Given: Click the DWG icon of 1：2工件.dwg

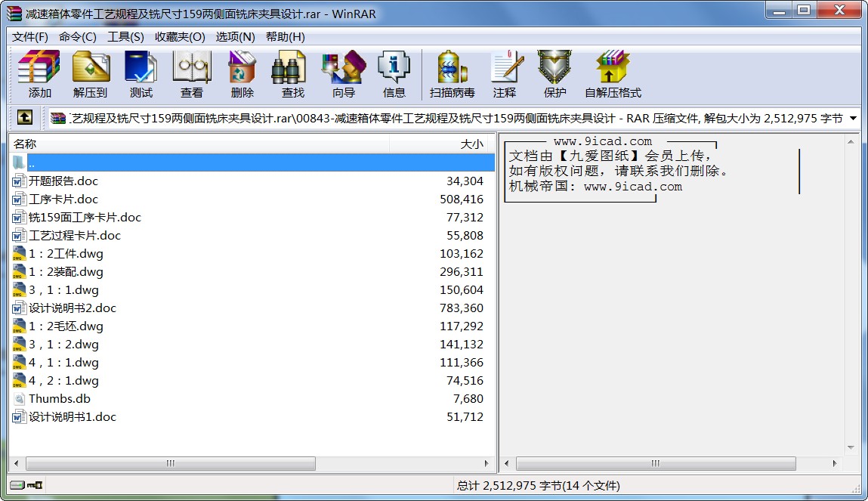Looking at the screenshot, I should click(x=19, y=254).
